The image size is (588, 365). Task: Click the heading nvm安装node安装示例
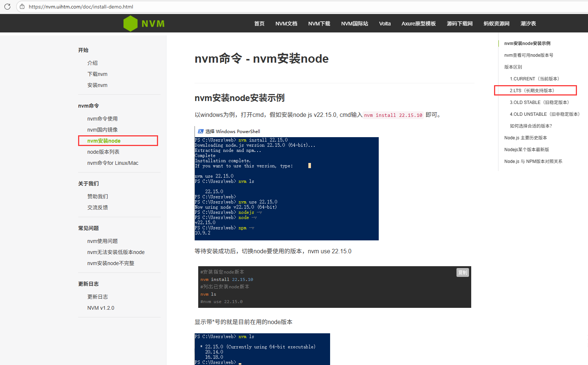[239, 98]
